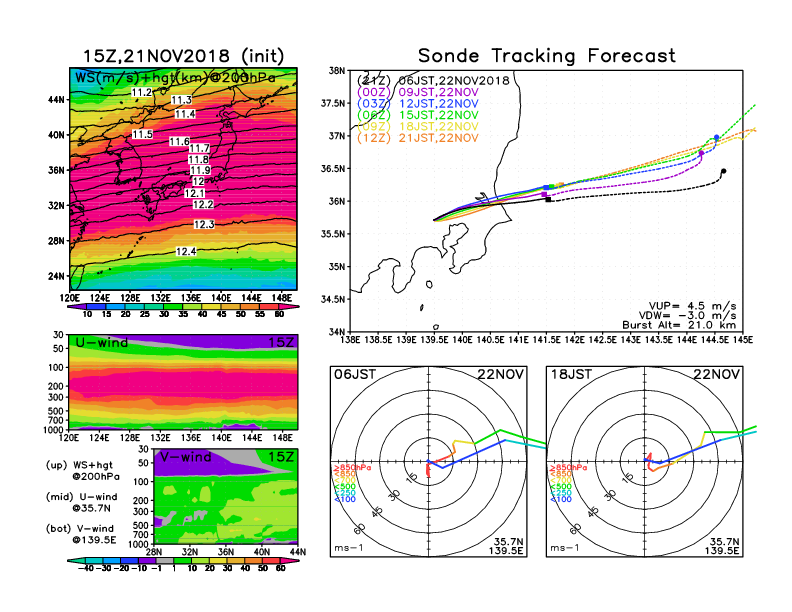Click the "(bot) V-wind @139.5E" description
The width and height of the screenshot is (792, 612).
point(81,534)
